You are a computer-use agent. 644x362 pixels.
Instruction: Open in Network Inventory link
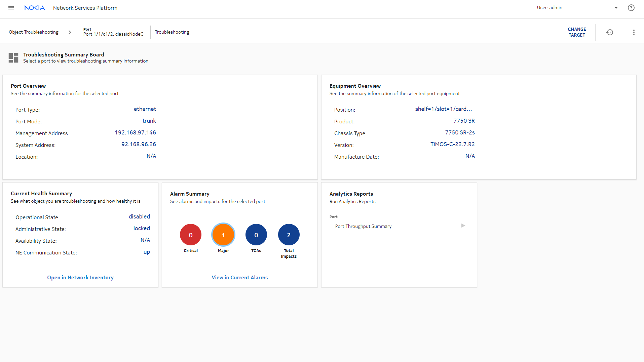click(x=80, y=278)
